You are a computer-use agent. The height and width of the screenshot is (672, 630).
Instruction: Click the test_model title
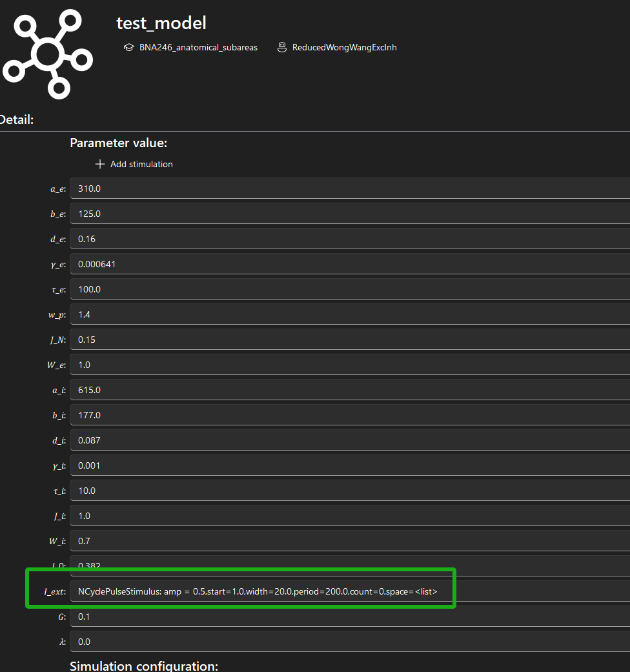click(x=161, y=23)
